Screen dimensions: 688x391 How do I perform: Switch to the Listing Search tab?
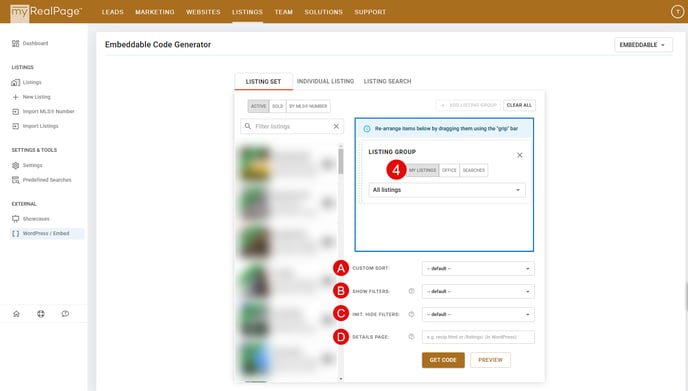[x=387, y=82]
